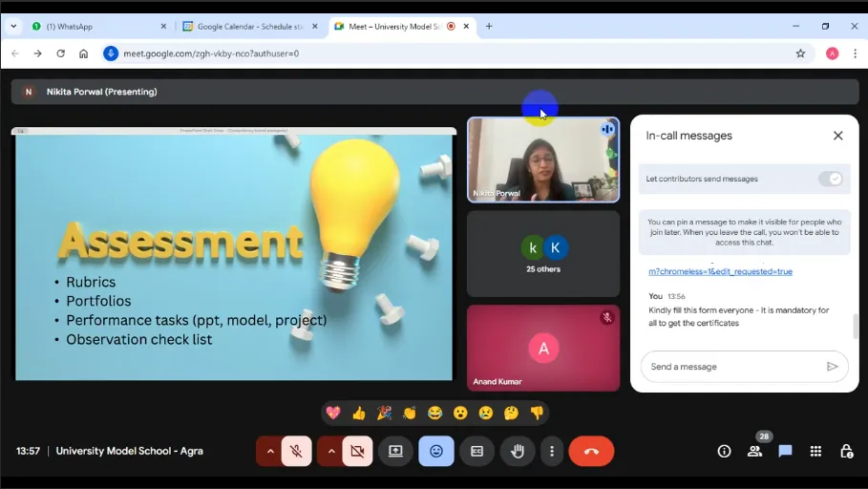This screenshot has width=868, height=489.
Task: Bookmark this page with star icon
Action: pos(800,53)
